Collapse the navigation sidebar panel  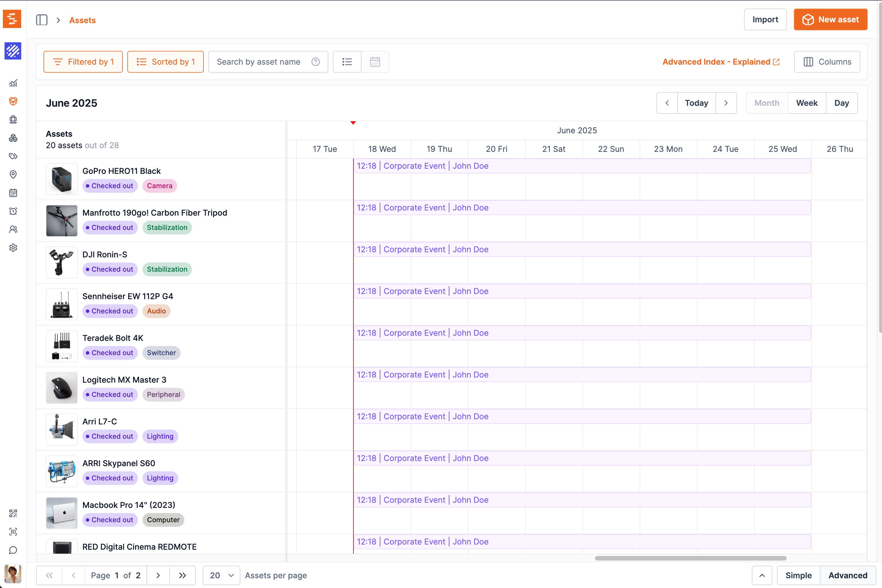(x=42, y=20)
